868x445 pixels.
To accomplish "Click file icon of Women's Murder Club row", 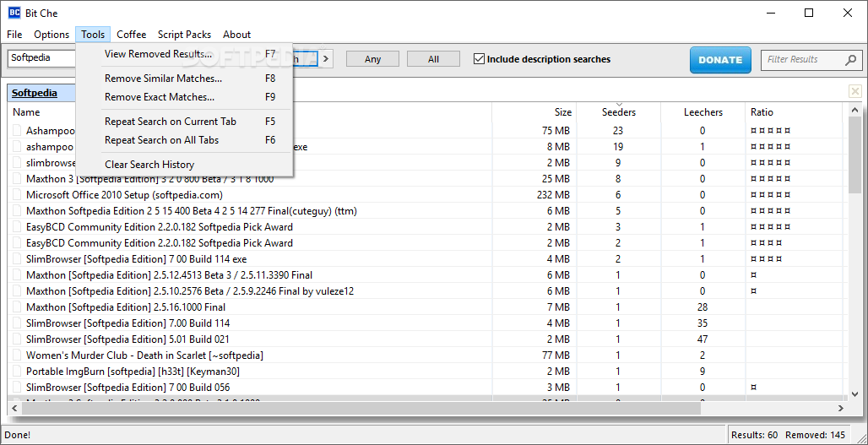I will pos(17,355).
